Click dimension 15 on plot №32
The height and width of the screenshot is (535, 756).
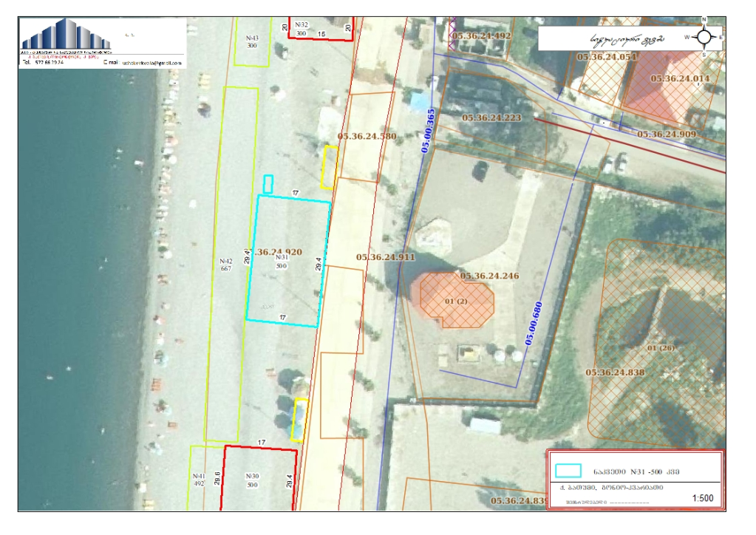click(321, 34)
